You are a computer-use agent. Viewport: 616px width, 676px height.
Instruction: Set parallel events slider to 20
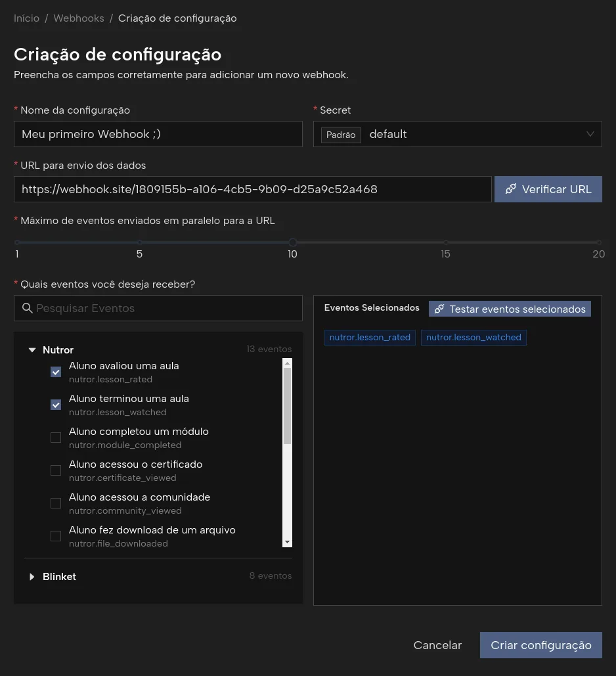click(x=599, y=242)
